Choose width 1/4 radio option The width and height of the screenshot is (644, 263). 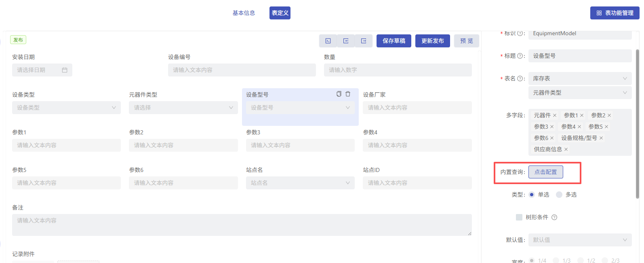(532, 261)
